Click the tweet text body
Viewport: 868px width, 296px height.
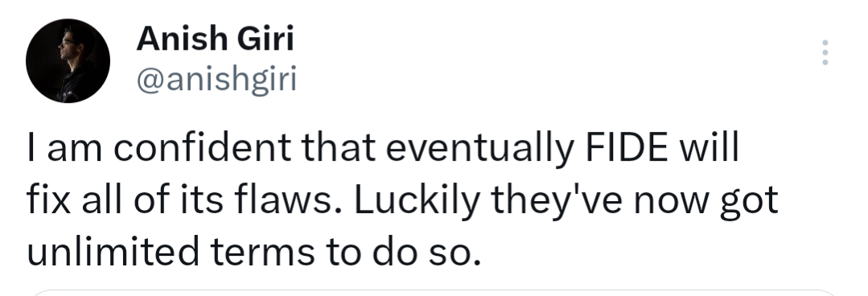click(x=403, y=200)
